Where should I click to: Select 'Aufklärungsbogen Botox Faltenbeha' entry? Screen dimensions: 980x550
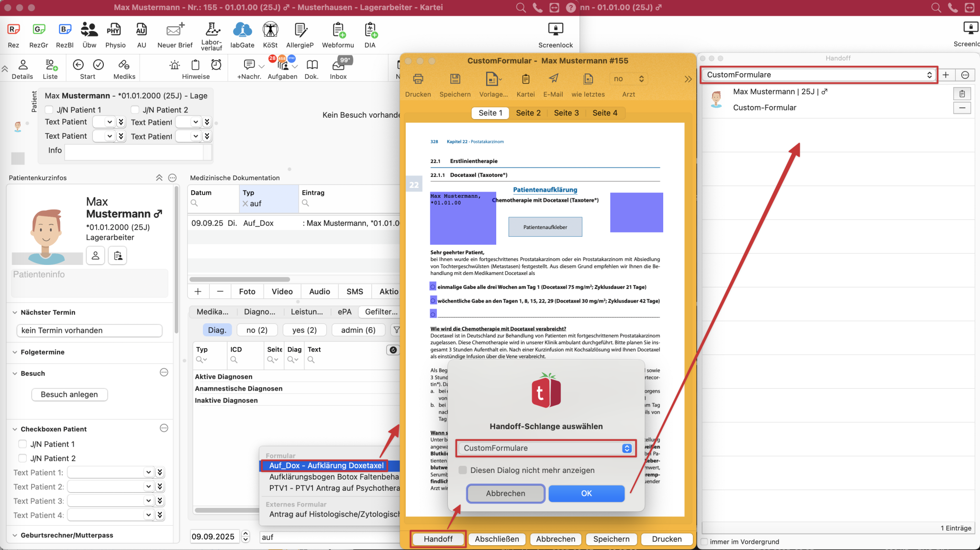point(334,477)
